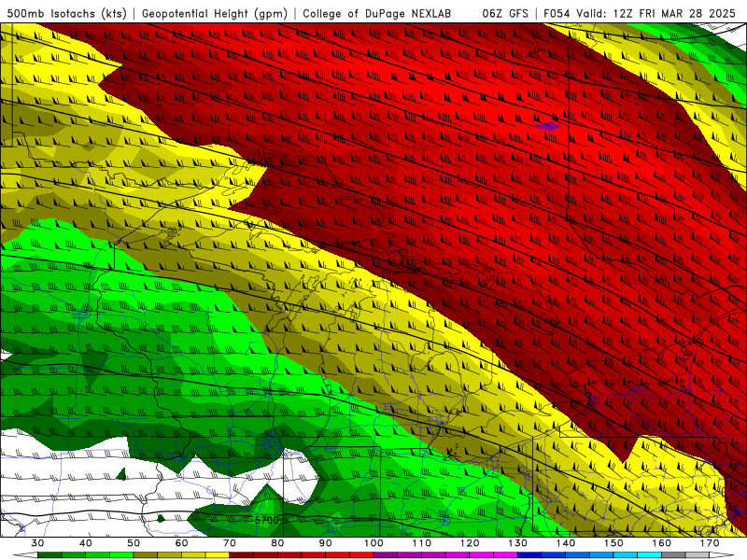Click the 130 value on the color scale
Screen dimensions: 747x560
(x=518, y=543)
